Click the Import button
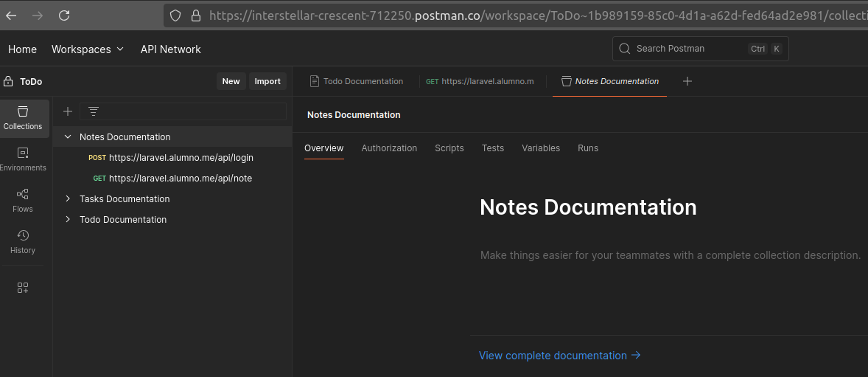 [267, 81]
